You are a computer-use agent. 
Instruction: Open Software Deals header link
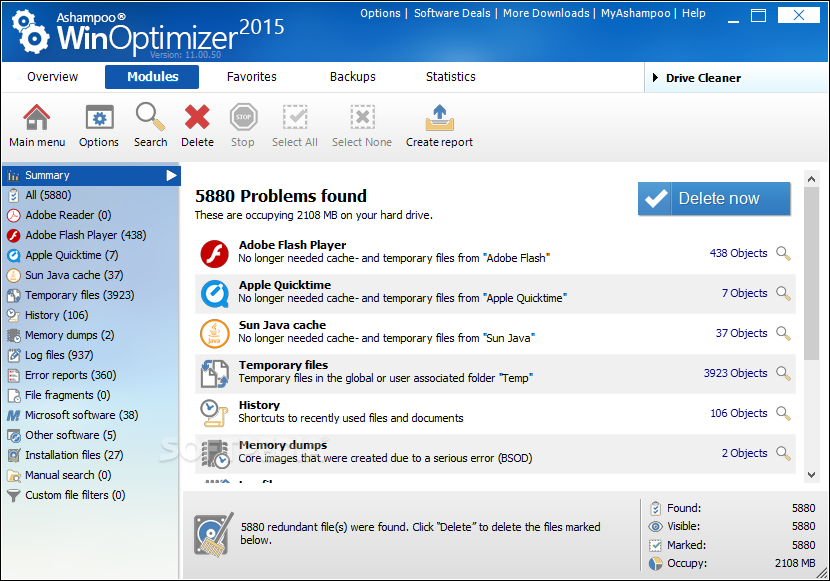coord(452,13)
